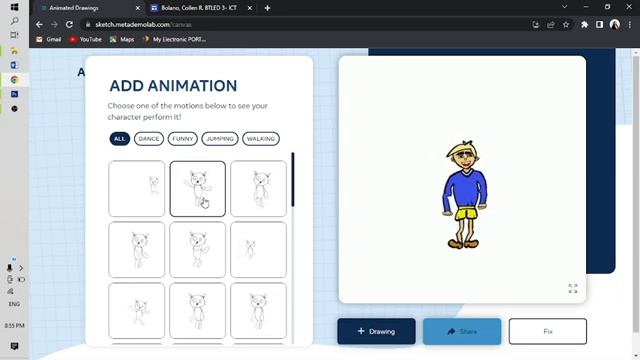Select the last animation in third row
This screenshot has width=640, height=360.
click(x=258, y=311)
